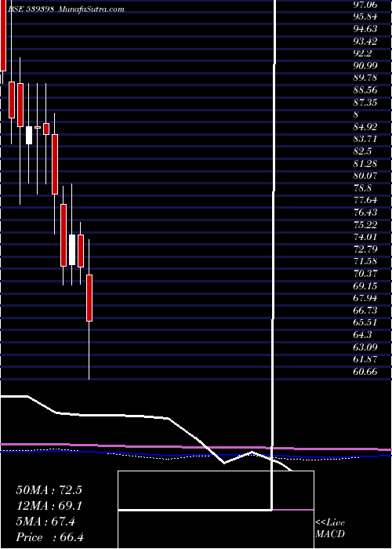Screen dimensions: 392x549
Task: Click the 60.66 price axis label
Action: point(365,372)
